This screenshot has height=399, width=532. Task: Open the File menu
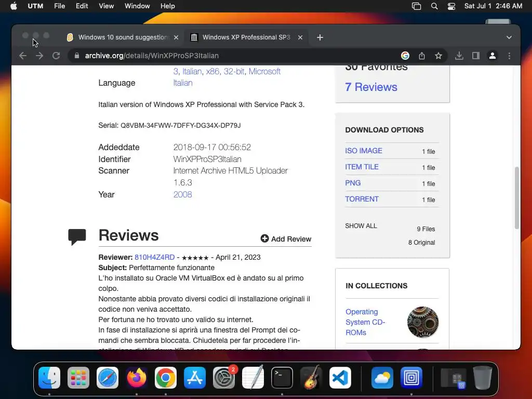[59, 6]
